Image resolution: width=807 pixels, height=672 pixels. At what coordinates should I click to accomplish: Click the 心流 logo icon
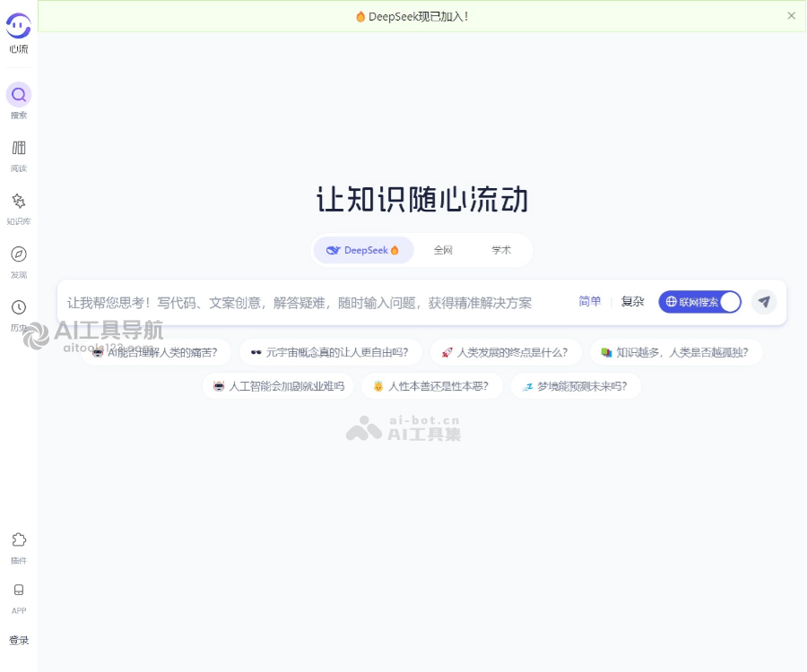click(19, 26)
